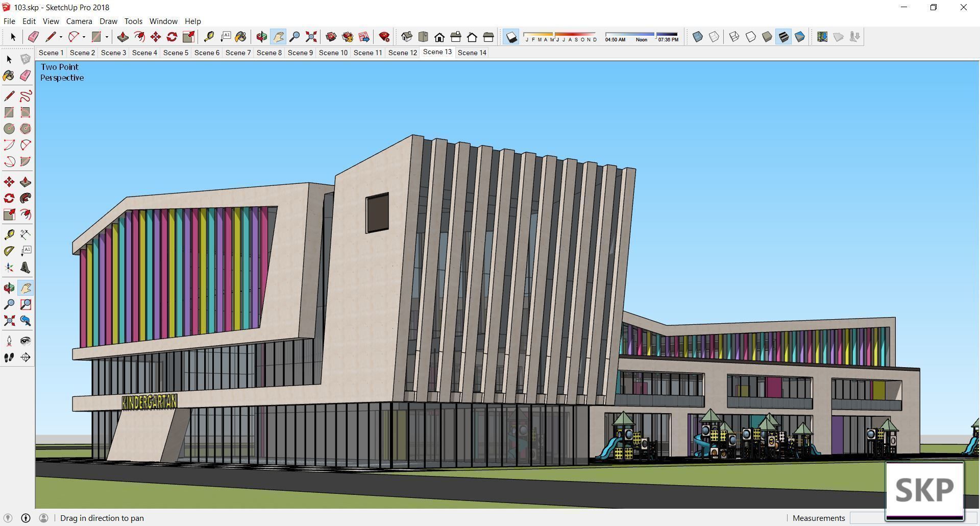Switch to Scene 10 tab
Image resolution: width=980 pixels, height=526 pixels.
click(x=333, y=53)
